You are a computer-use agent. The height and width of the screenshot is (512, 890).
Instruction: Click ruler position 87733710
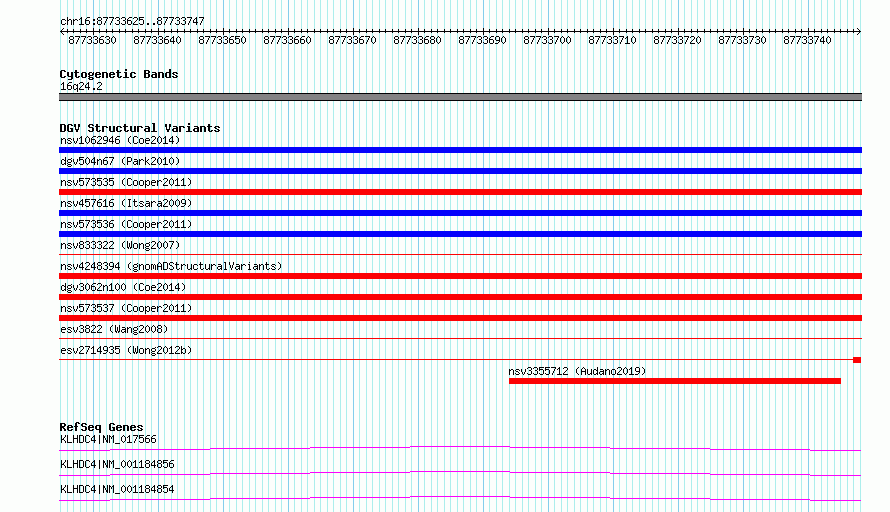coord(612,40)
